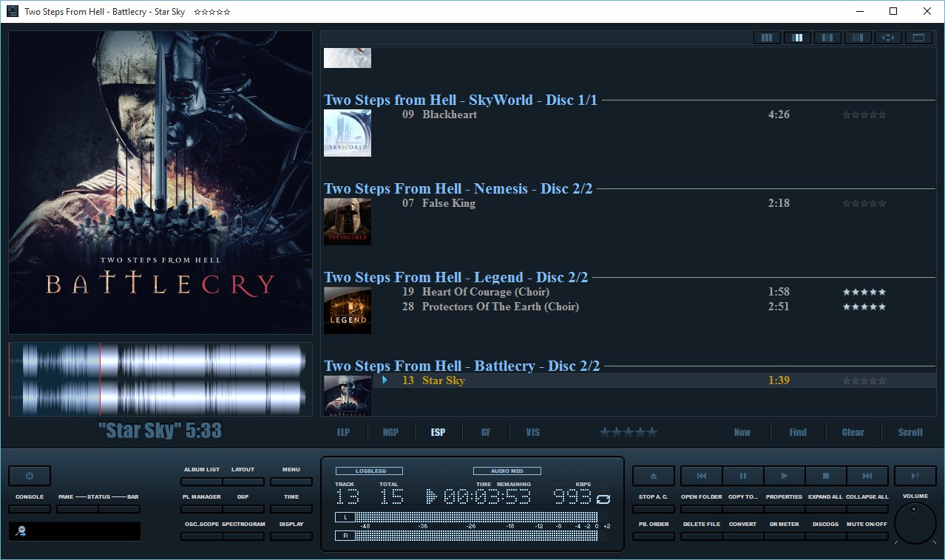The height and width of the screenshot is (560, 945).
Task: Pause the playing track
Action: pyautogui.click(x=742, y=476)
